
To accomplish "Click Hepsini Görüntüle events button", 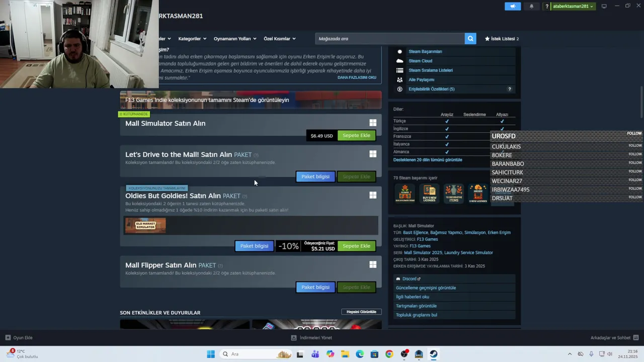I will [x=361, y=312].
